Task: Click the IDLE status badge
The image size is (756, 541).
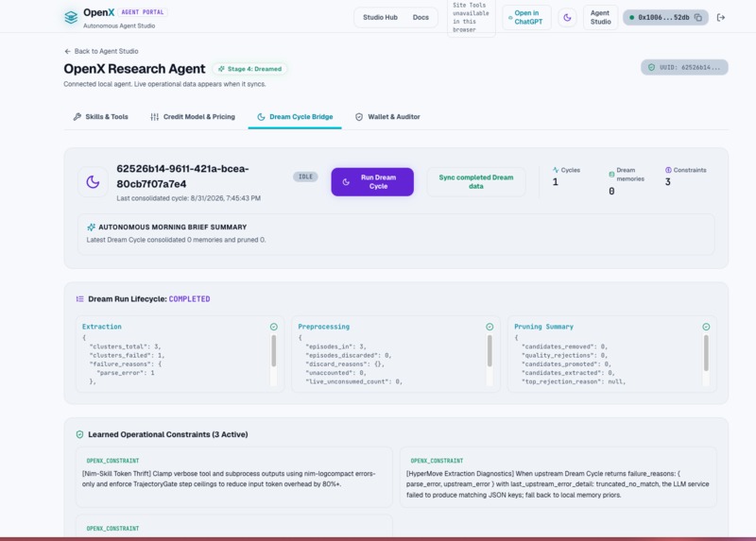Action: click(x=305, y=177)
